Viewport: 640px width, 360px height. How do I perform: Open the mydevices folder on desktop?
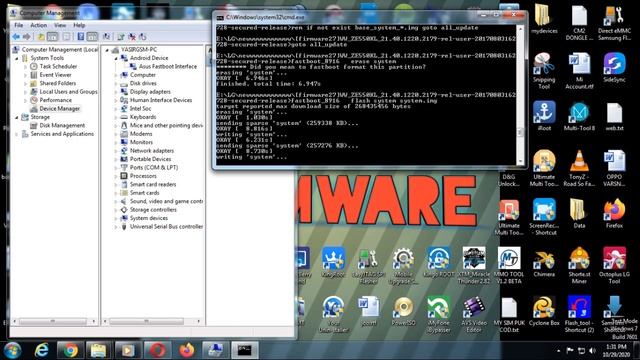pyautogui.click(x=544, y=20)
